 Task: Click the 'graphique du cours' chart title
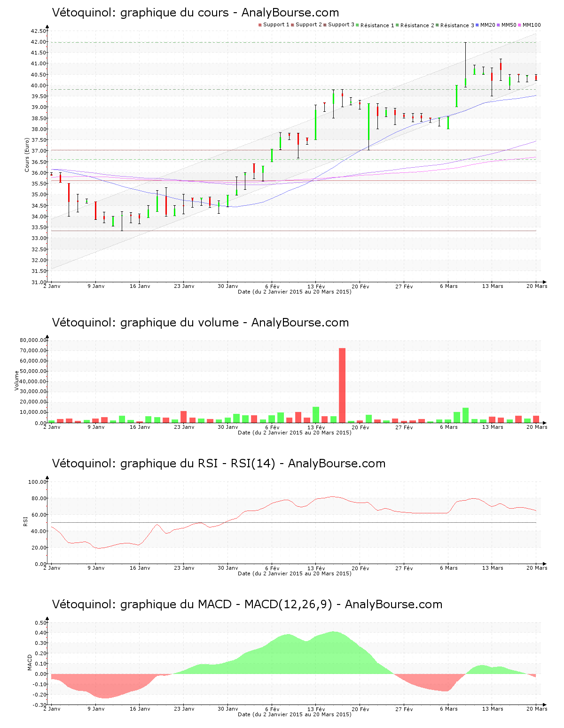click(x=196, y=13)
